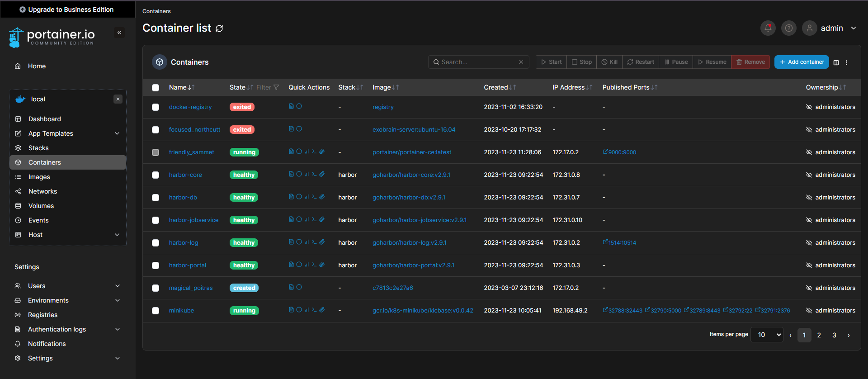Collapse the sidebar with double chevron icon
The height and width of the screenshot is (379, 868).
pyautogui.click(x=119, y=33)
